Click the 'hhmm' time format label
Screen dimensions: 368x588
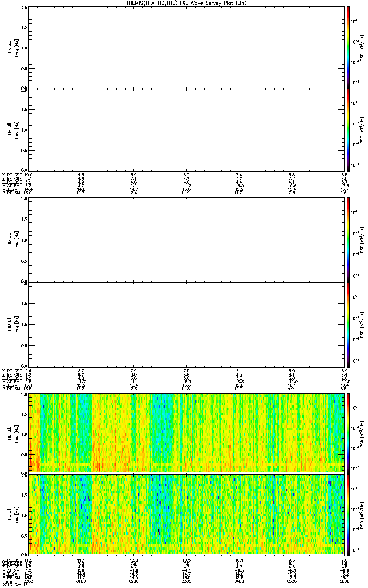pos(7,580)
